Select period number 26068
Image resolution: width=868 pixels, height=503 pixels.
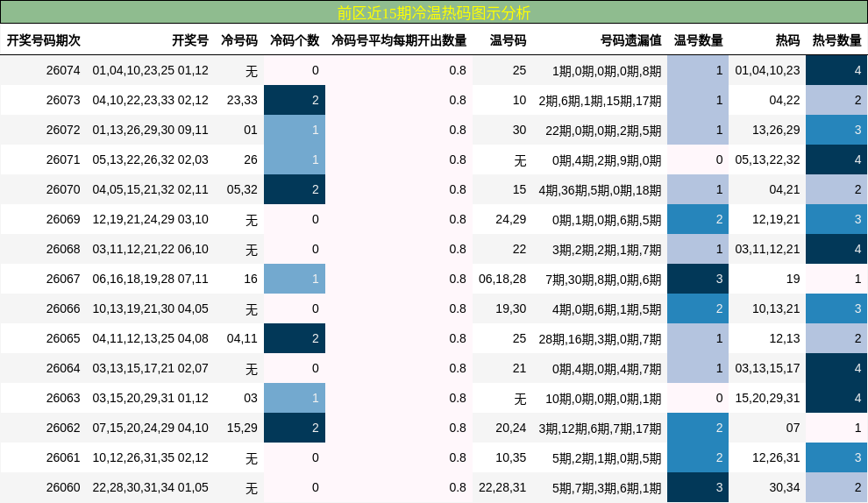(63, 249)
